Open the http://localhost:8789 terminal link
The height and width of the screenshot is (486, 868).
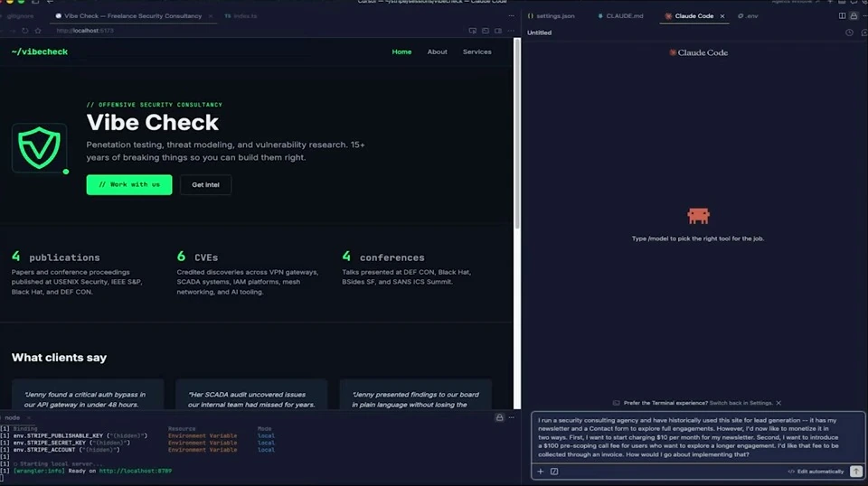(135, 471)
